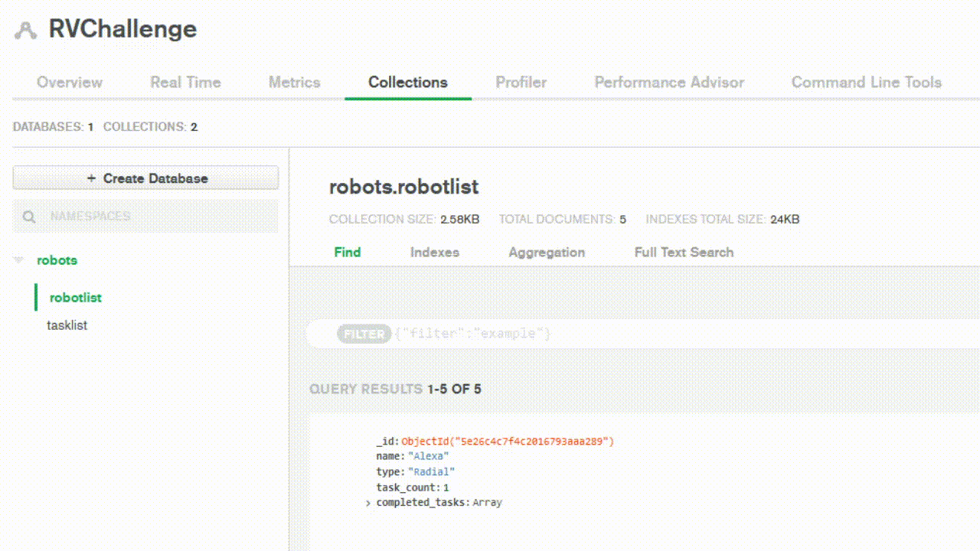Image resolution: width=980 pixels, height=551 pixels.
Task: Open the Profiler tab
Action: [521, 83]
